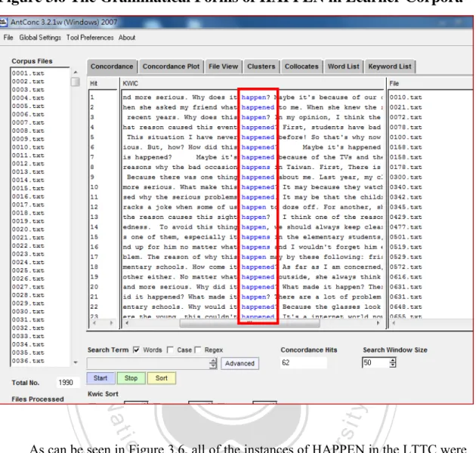Screen dimensions: 476x453
Task: Open the File menu
Action: tap(8, 38)
